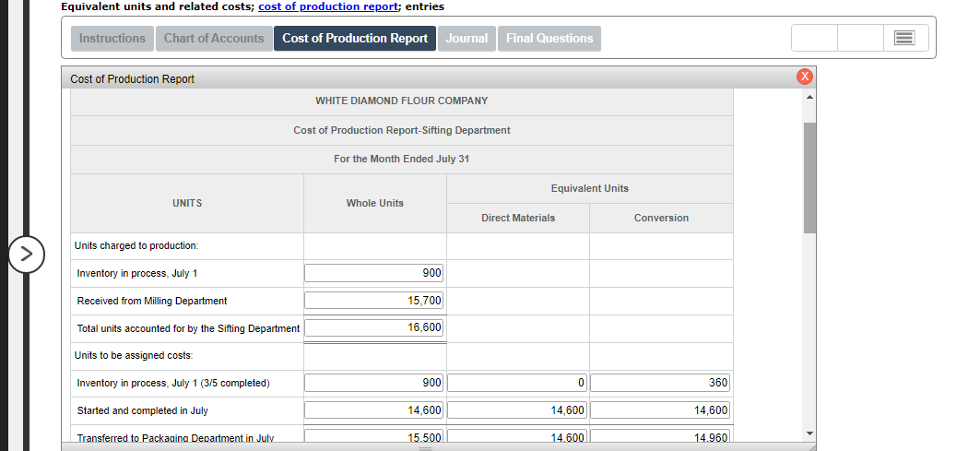This screenshot has width=980, height=451.
Task: Edit conversion units field showing 360
Action: pos(660,383)
